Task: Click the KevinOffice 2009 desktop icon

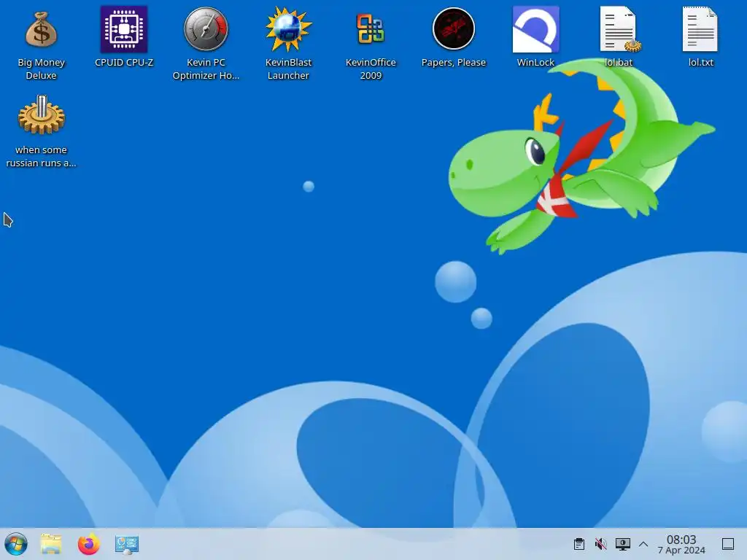Action: click(x=371, y=29)
